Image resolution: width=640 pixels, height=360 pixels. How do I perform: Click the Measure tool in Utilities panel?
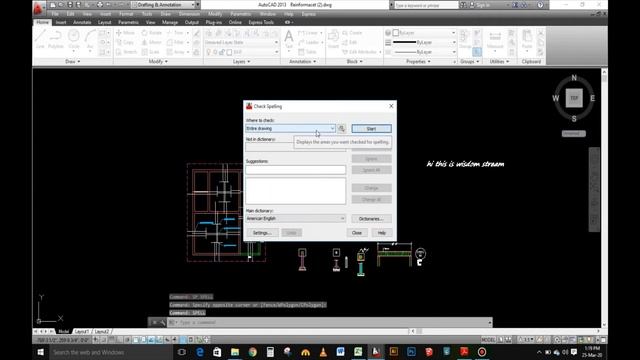pos(495,40)
